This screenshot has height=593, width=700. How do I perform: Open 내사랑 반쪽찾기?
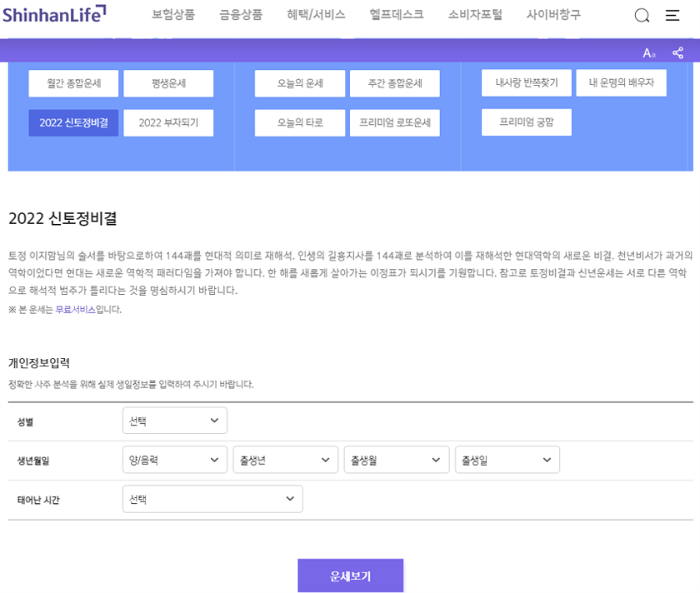click(527, 83)
